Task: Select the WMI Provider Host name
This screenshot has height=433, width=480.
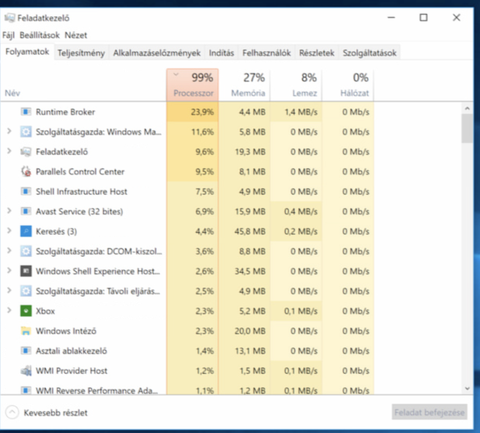Action: click(71, 371)
